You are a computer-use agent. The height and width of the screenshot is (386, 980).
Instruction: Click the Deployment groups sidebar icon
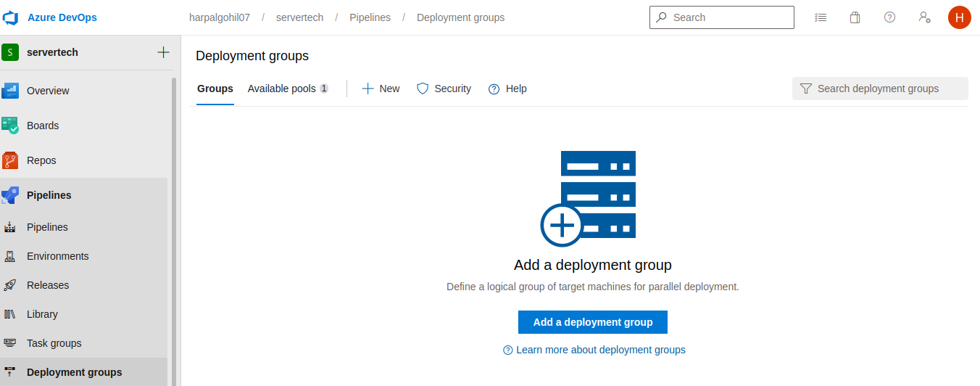coord(10,372)
